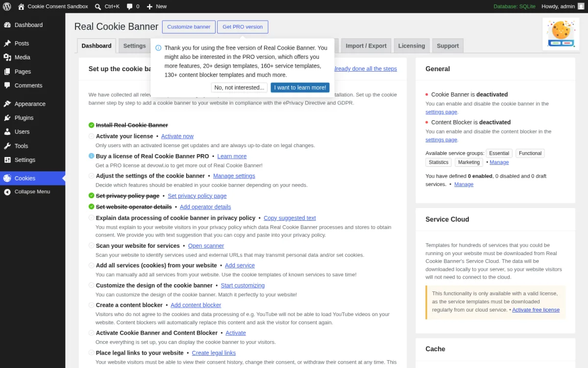Click the plus New icon
This screenshot has height=368, width=588.
click(x=150, y=6)
